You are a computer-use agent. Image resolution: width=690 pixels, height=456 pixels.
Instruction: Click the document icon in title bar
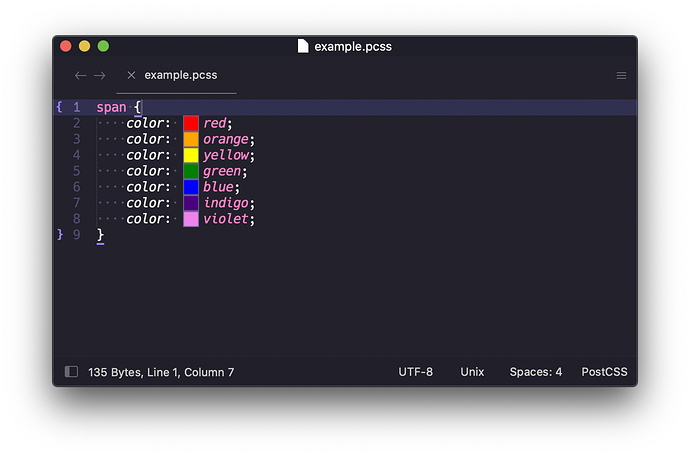[303, 46]
